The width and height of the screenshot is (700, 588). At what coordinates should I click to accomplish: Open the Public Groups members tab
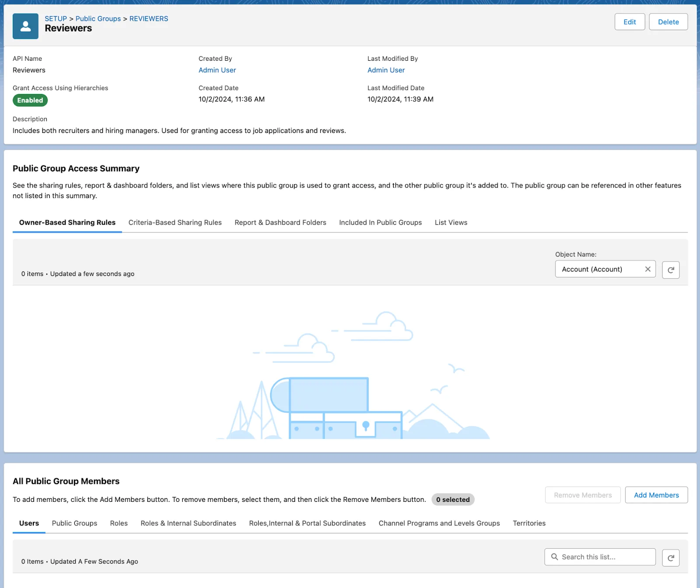pos(74,523)
